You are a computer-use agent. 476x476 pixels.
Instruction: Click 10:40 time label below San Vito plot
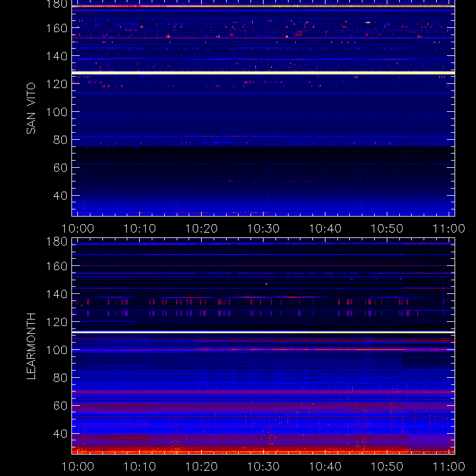pyautogui.click(x=325, y=228)
